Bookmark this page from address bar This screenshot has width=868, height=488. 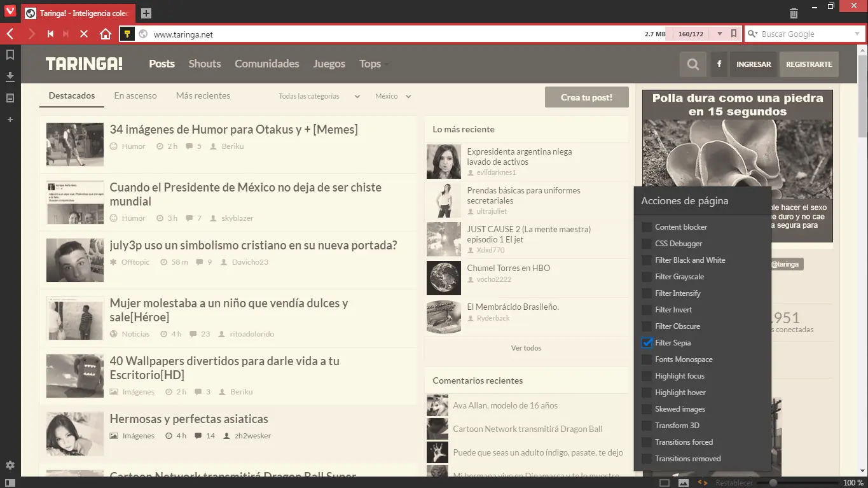pyautogui.click(x=734, y=34)
